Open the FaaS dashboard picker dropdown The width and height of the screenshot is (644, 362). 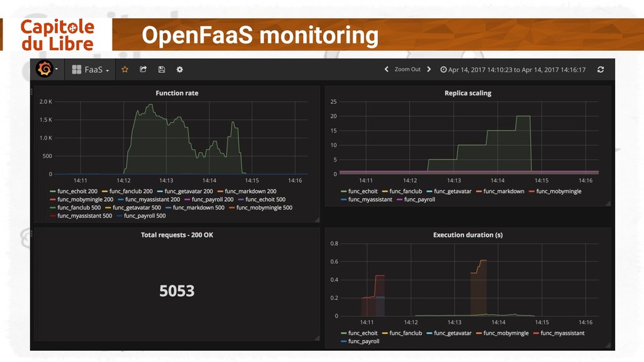(x=91, y=70)
